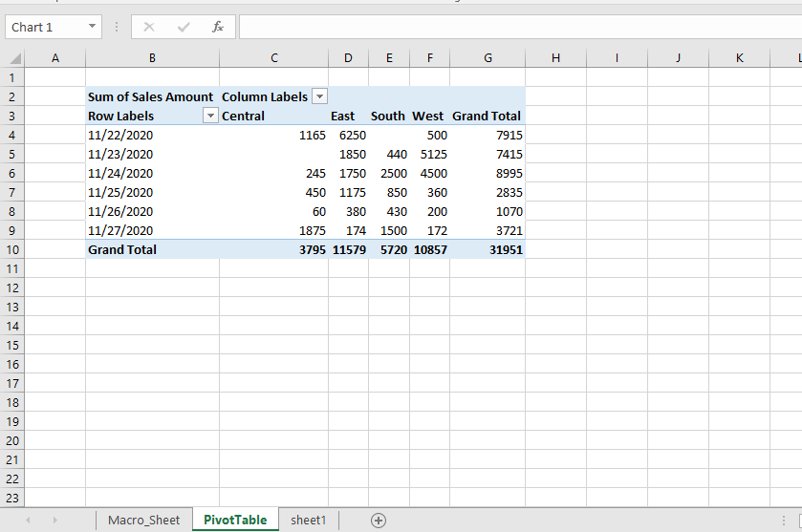The width and height of the screenshot is (802, 532).
Task: Select the 11/22/2020 row label
Action: coord(152,135)
